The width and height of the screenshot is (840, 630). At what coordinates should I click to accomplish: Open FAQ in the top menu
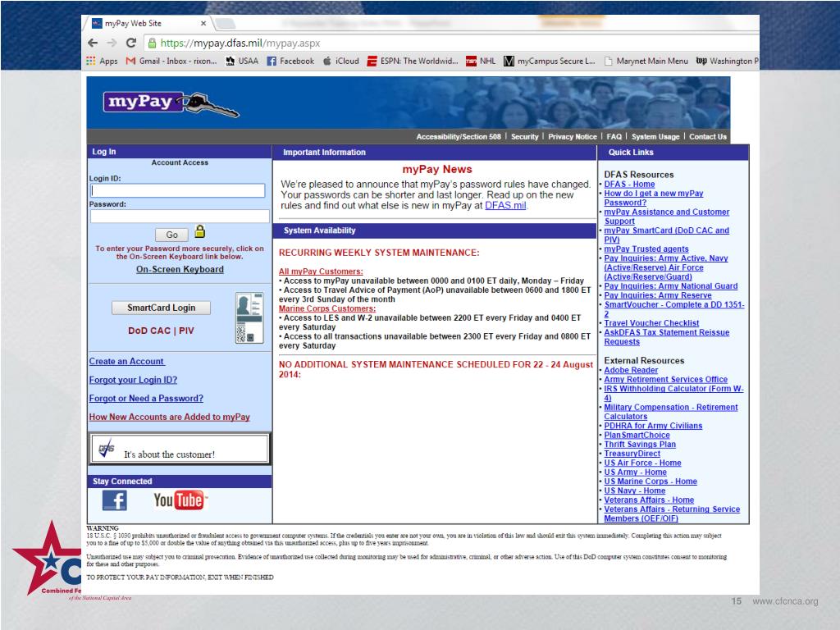click(x=614, y=137)
